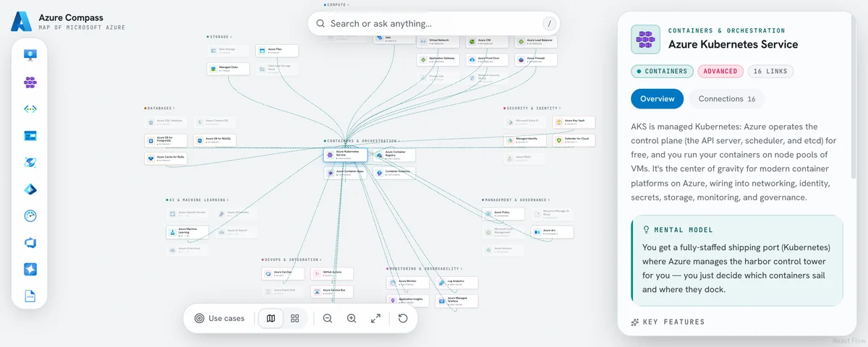
Task: Select the blue triangle identity sidebar icon
Action: tap(30, 189)
